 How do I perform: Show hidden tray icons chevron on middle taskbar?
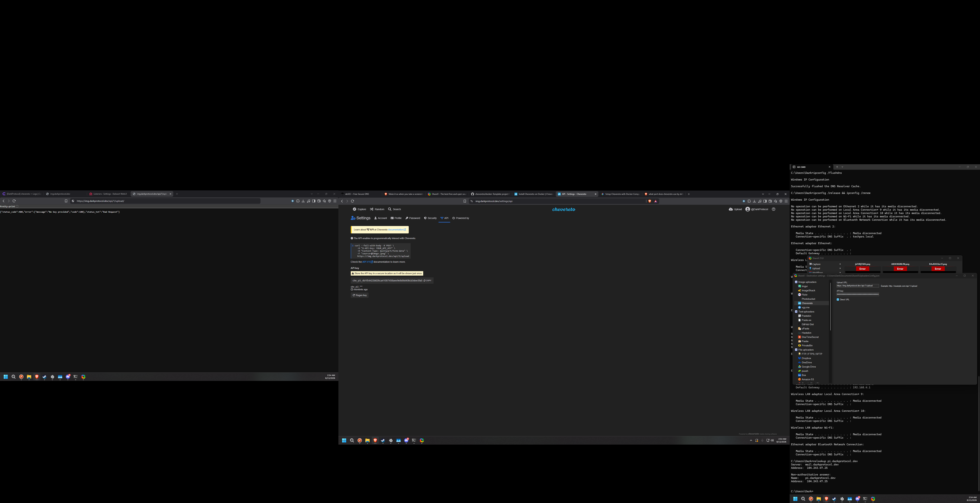(x=751, y=441)
